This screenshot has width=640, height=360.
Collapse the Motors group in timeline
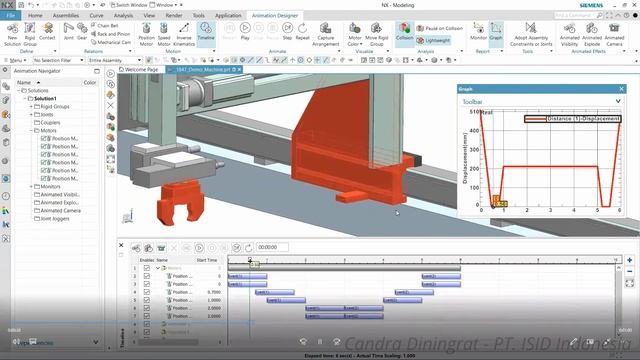click(x=158, y=268)
